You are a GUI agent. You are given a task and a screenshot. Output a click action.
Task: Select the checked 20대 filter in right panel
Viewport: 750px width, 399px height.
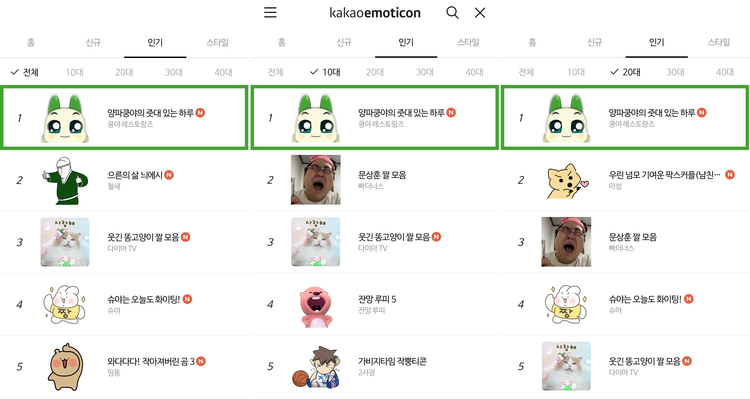(x=626, y=72)
